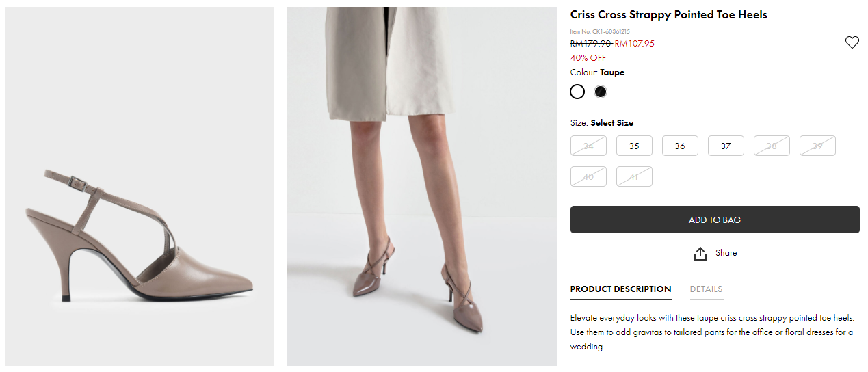
Task: Choose size 36
Action: [x=680, y=146]
